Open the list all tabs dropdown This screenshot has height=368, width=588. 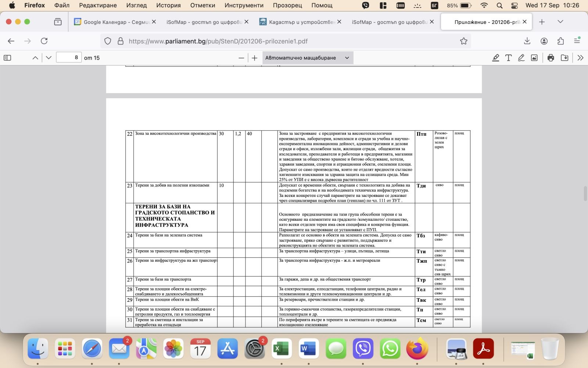(x=560, y=22)
